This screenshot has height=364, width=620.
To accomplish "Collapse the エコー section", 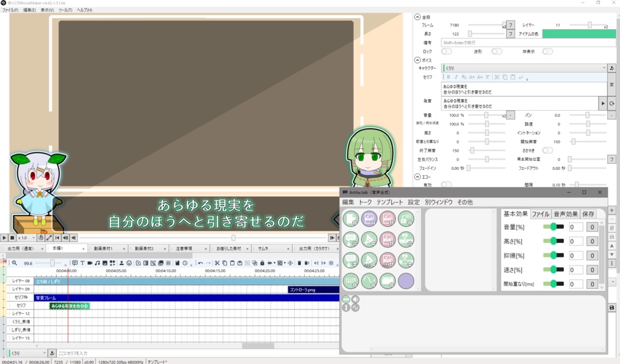I will point(417,177).
